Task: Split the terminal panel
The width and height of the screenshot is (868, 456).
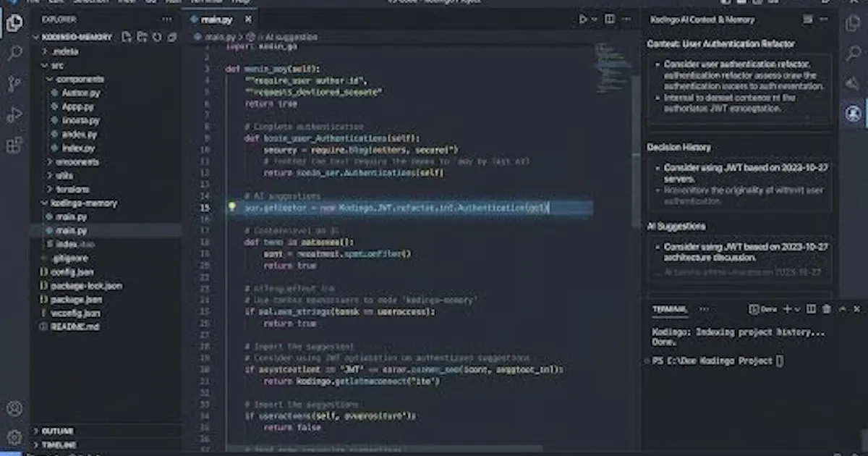Action: [x=812, y=309]
